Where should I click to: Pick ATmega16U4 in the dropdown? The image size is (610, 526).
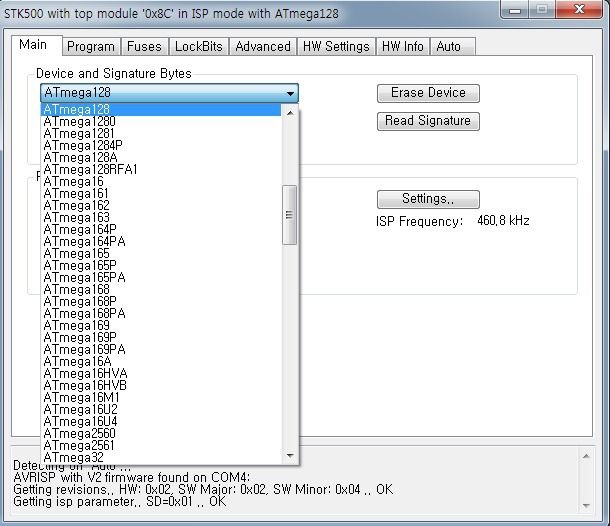click(x=161, y=422)
